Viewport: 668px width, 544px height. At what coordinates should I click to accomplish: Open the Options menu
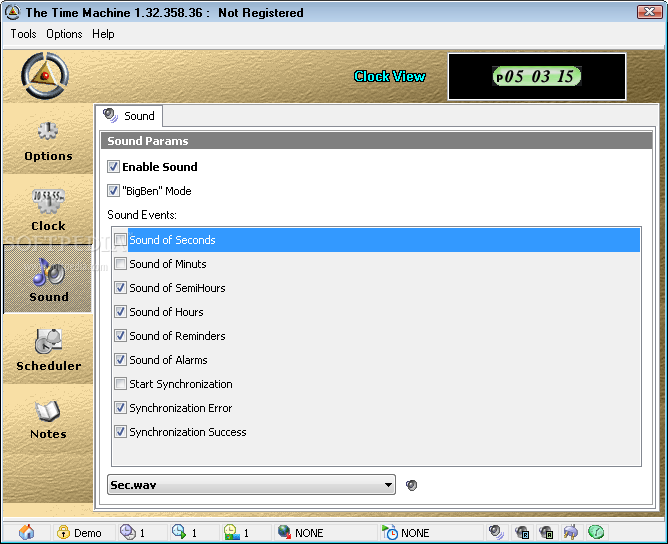coord(64,34)
